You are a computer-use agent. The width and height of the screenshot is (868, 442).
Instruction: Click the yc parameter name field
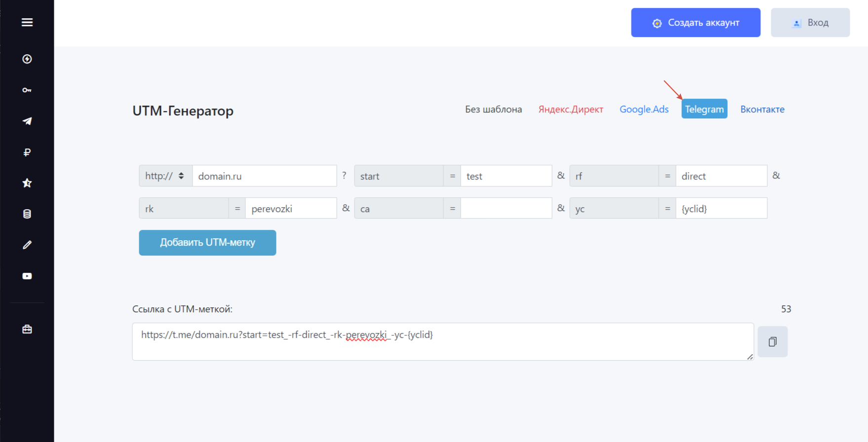coord(614,209)
